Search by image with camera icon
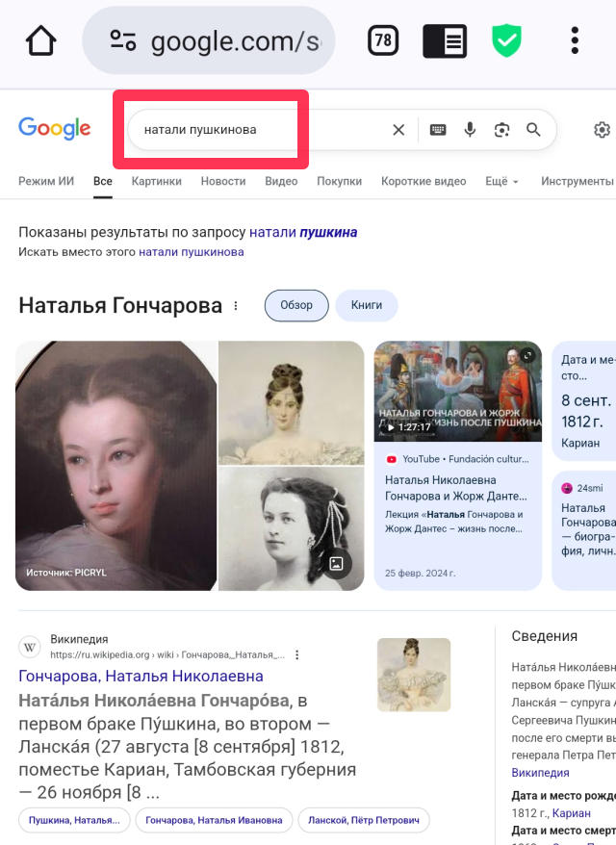This screenshot has width=616, height=845. (501, 130)
